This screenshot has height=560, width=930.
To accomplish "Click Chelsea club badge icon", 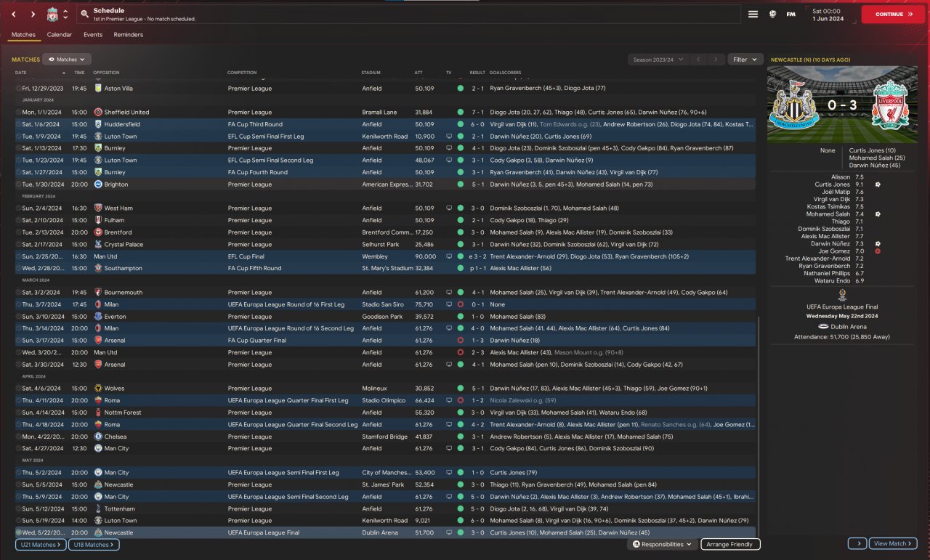I will 98,437.
